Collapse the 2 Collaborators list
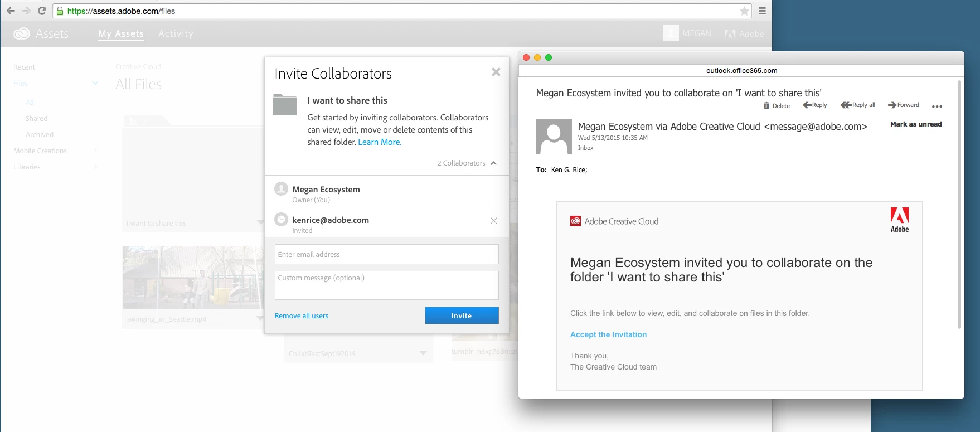Viewport: 980px width, 432px height. [493, 163]
